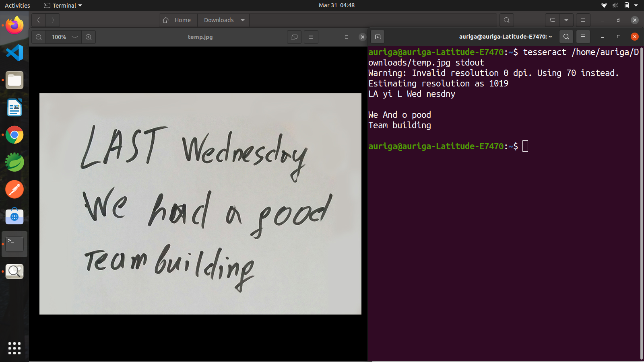Open file manager main menu
Image resolution: width=644 pixels, height=362 pixels.
tap(583, 20)
